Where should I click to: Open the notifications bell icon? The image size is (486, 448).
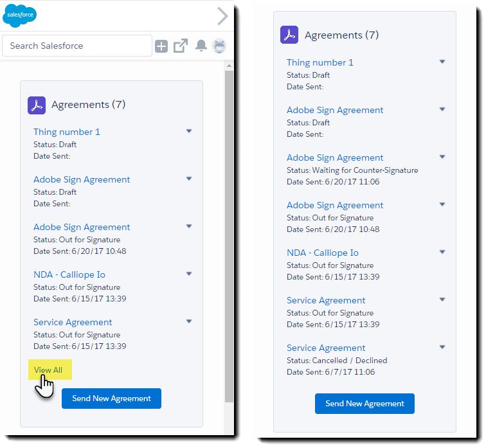[x=201, y=46]
